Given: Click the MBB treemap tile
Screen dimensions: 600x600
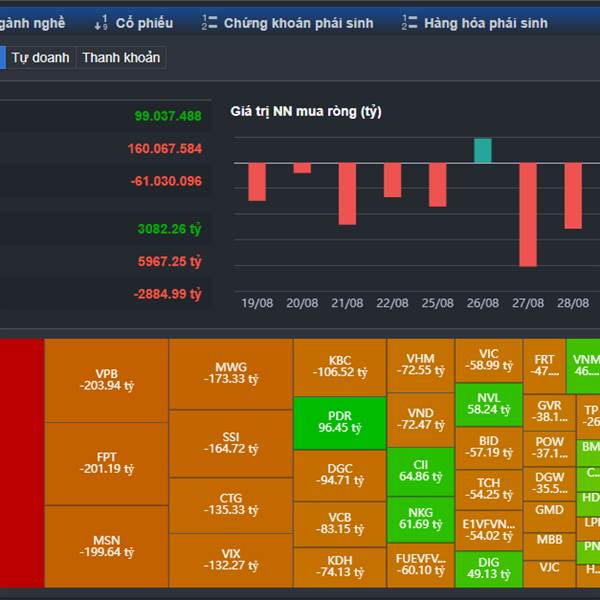Looking at the screenshot, I should [549, 546].
